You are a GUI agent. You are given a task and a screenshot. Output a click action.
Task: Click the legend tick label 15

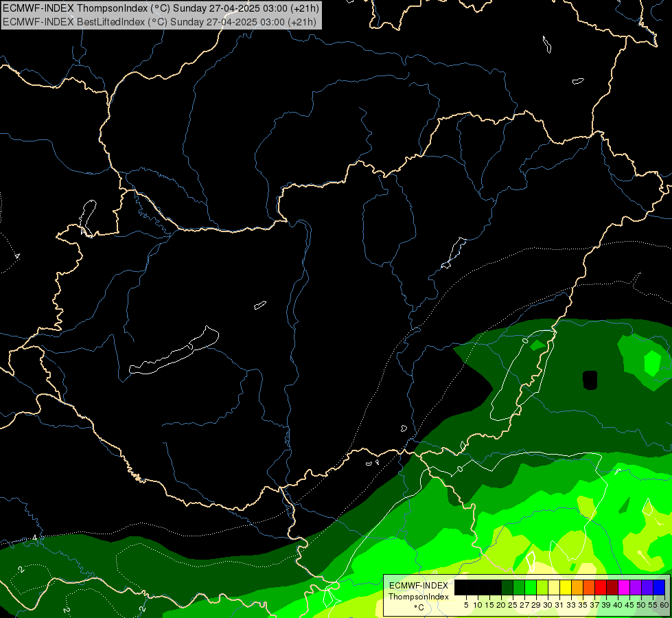click(490, 605)
